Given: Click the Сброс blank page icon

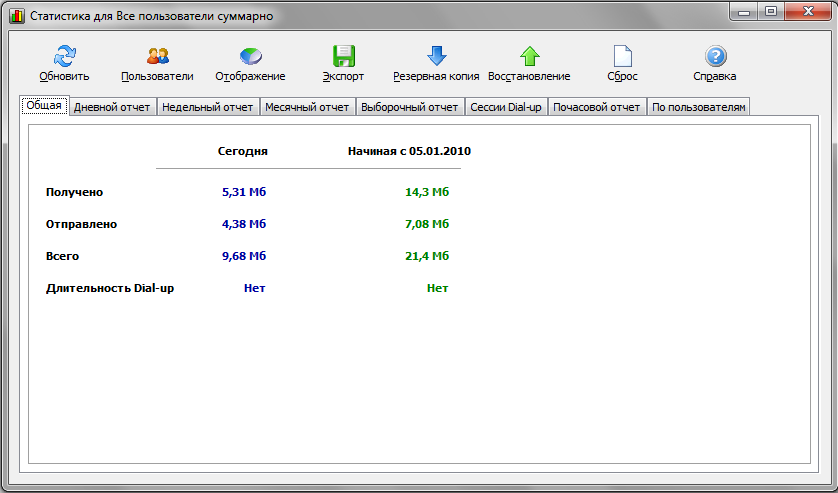Looking at the screenshot, I should coord(622,57).
